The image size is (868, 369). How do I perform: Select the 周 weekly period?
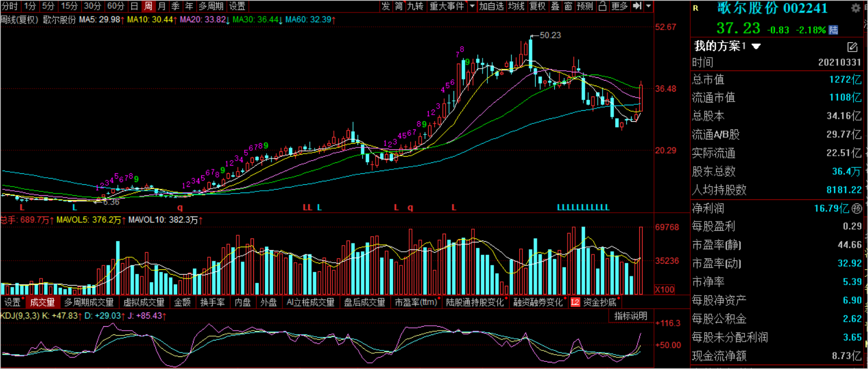point(148,6)
